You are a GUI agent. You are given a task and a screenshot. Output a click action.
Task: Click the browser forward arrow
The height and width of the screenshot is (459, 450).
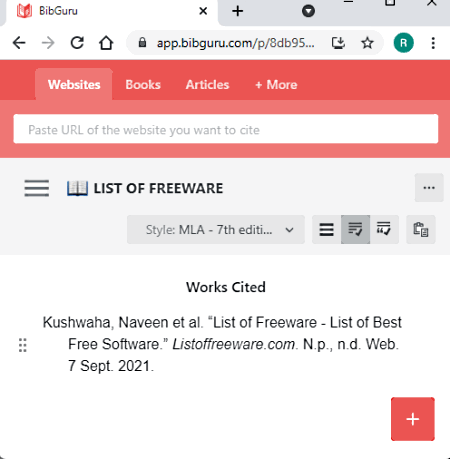[x=48, y=43]
